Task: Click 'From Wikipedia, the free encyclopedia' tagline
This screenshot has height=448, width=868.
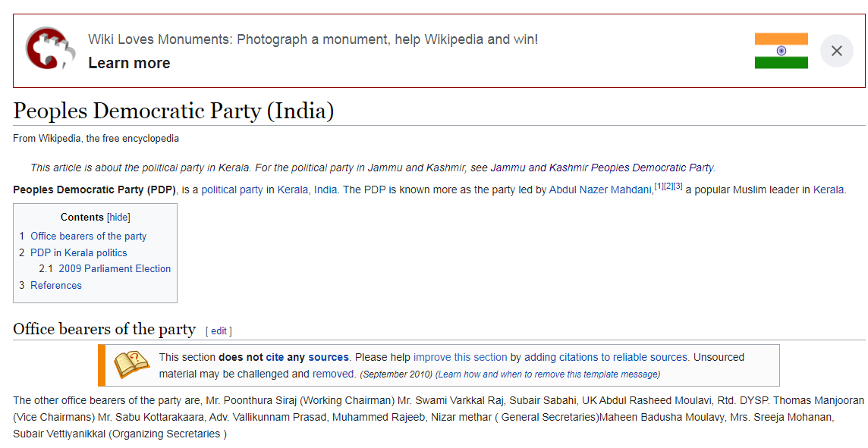Action: tap(96, 138)
